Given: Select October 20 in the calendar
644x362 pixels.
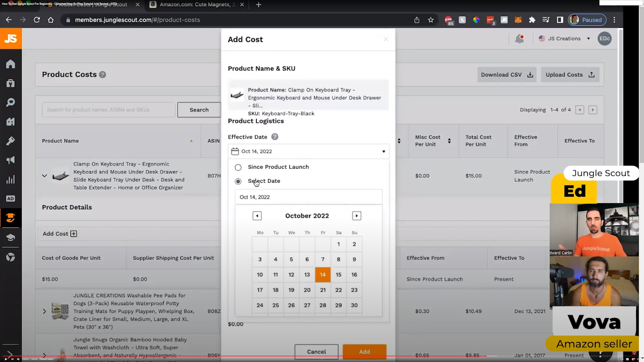Looking at the screenshot, I should (307, 290).
